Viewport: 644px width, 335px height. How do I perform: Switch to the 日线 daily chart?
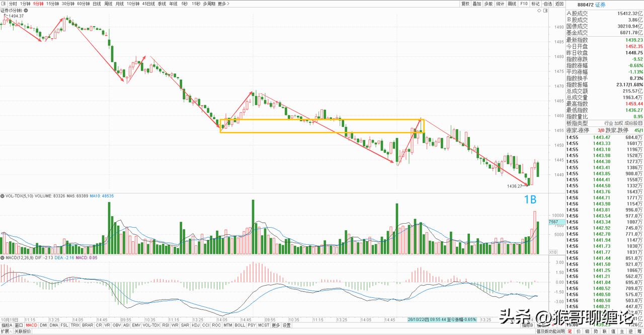97,4
